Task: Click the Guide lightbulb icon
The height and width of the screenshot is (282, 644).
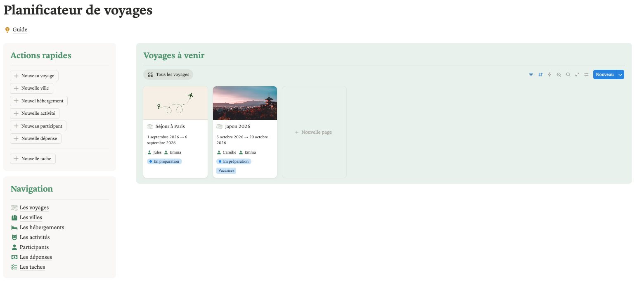Action: pyautogui.click(x=7, y=30)
